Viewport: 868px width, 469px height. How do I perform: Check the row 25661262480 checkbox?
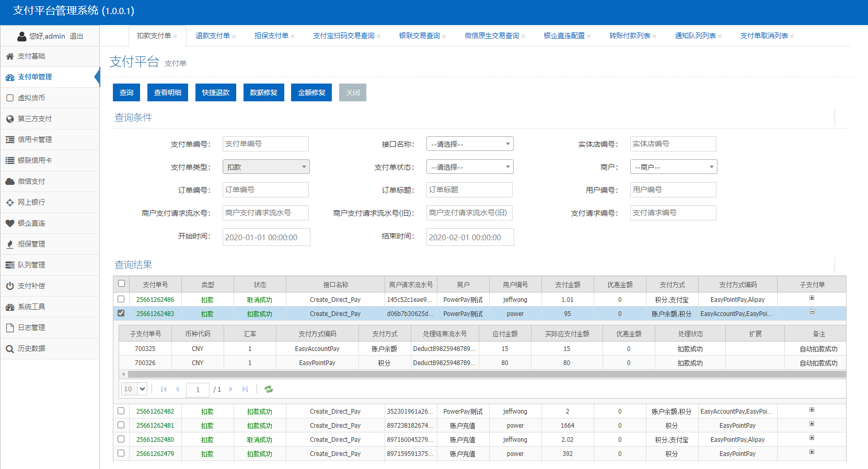tap(121, 439)
